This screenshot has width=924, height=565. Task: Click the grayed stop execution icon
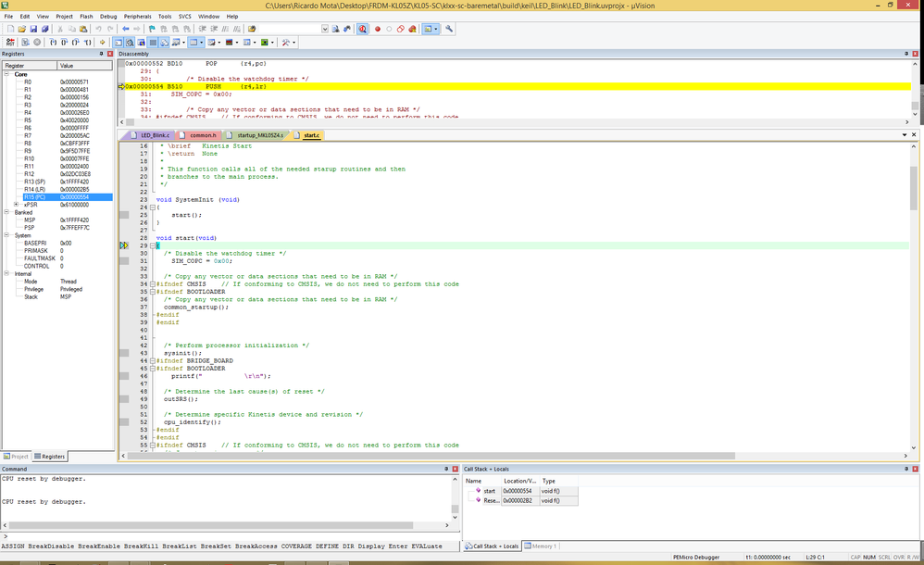(37, 43)
